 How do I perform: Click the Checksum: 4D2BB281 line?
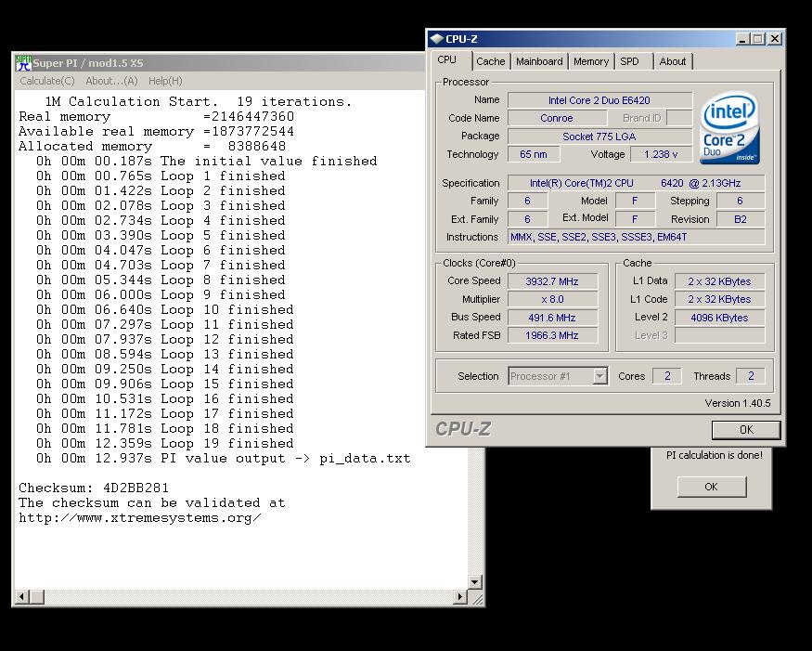(94, 488)
